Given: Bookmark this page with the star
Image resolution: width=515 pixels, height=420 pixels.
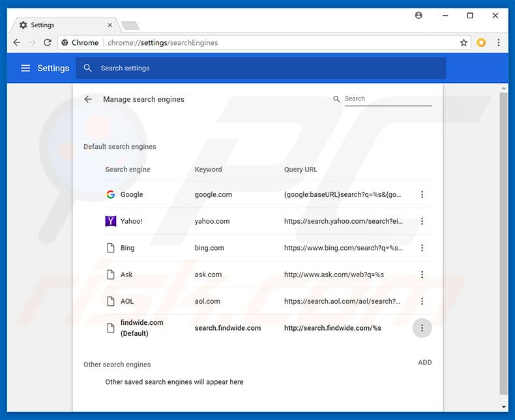Looking at the screenshot, I should [x=463, y=42].
